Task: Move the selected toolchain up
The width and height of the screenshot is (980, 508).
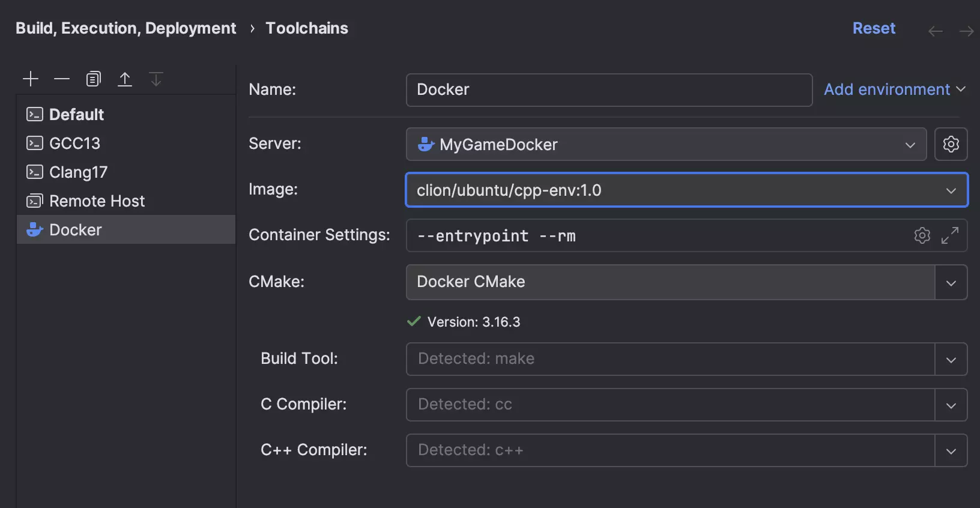Action: (125, 79)
